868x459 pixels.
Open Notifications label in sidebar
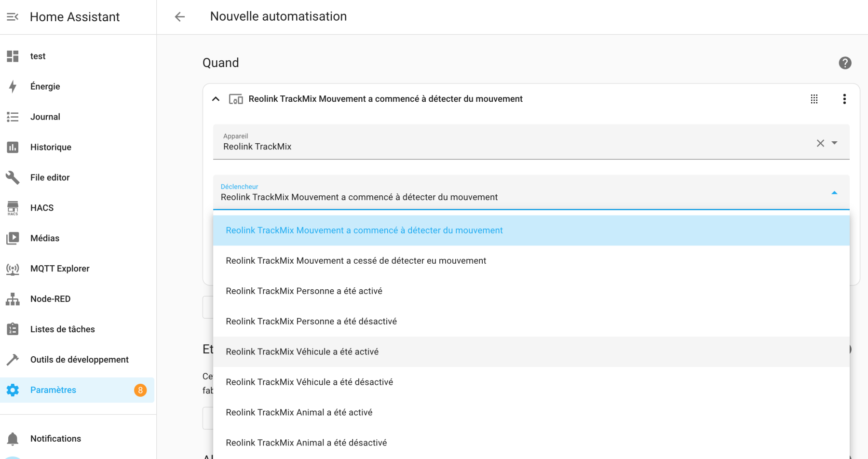(x=55, y=439)
